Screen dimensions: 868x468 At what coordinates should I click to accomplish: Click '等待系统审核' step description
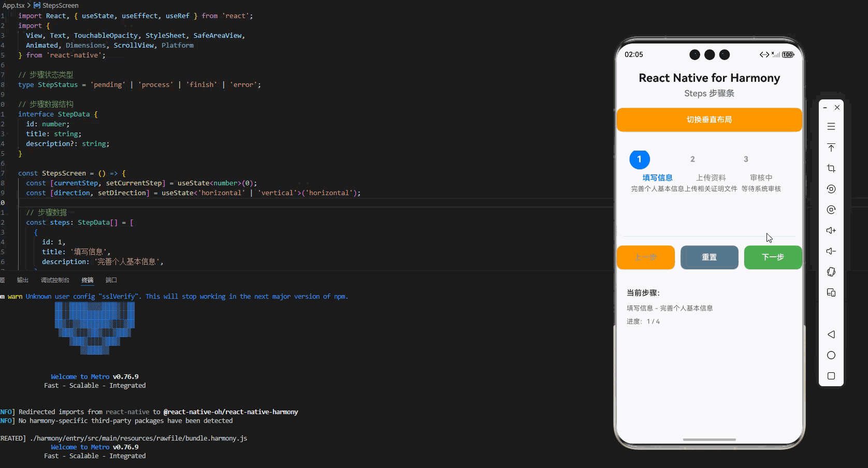[x=761, y=189]
